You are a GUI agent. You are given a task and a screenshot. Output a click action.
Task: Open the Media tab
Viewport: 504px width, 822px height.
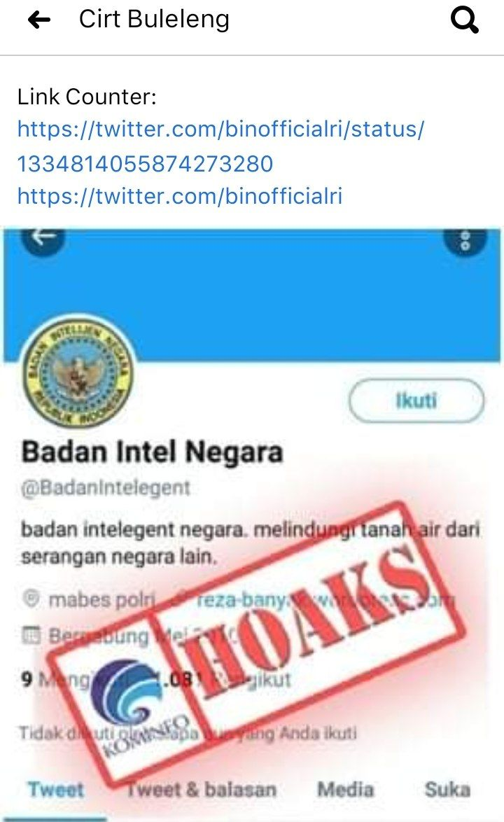[x=346, y=789]
